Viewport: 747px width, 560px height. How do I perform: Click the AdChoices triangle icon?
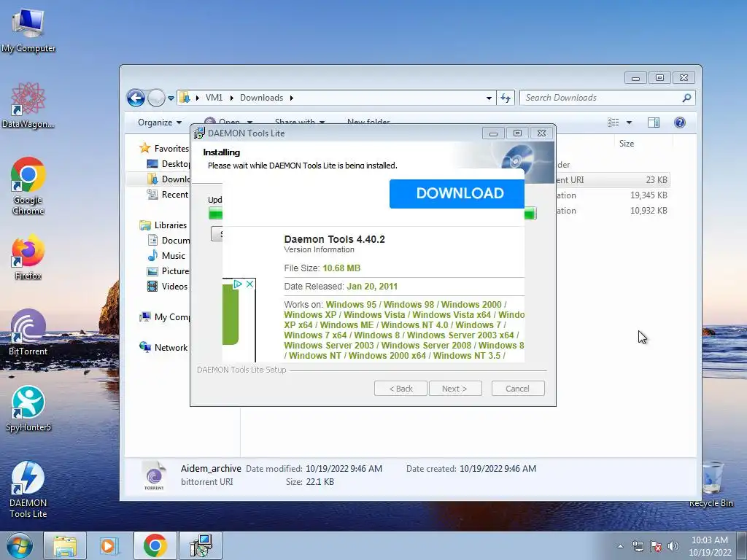tap(238, 284)
